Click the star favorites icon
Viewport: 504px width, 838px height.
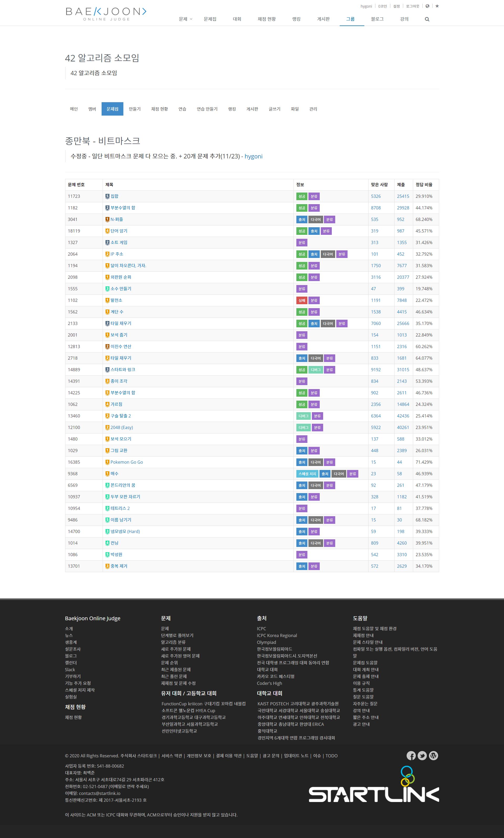[437, 6]
